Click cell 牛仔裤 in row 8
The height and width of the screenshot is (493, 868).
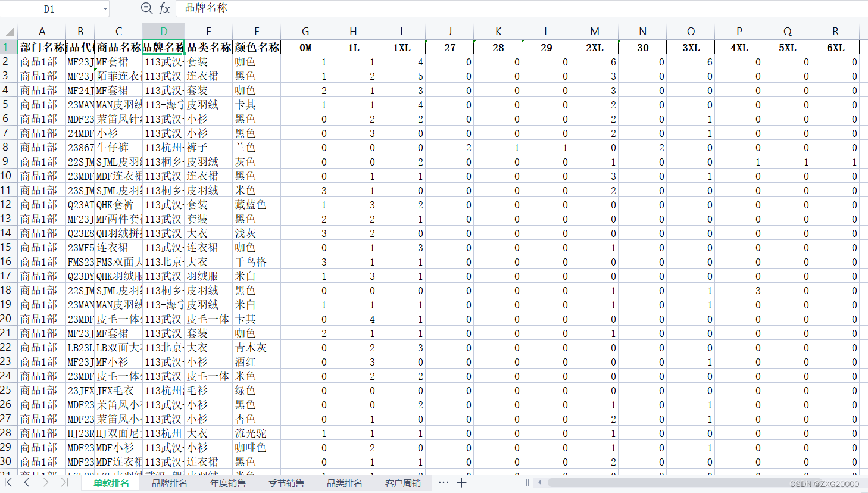tap(118, 147)
